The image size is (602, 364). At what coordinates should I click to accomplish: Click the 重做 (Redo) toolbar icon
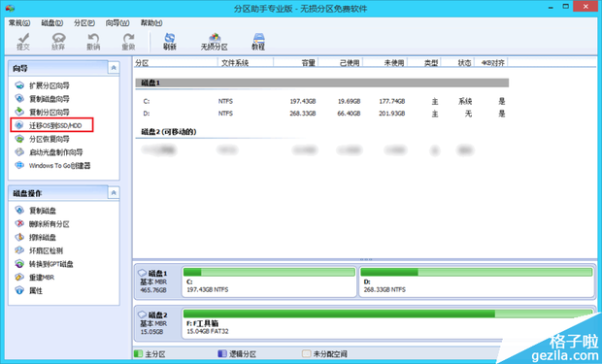pos(128,42)
